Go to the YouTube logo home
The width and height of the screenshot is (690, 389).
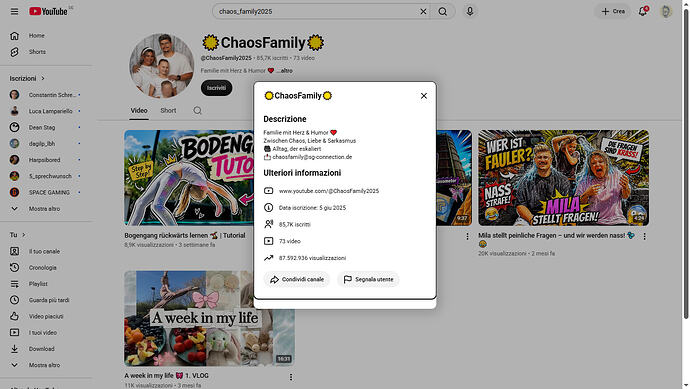point(48,11)
